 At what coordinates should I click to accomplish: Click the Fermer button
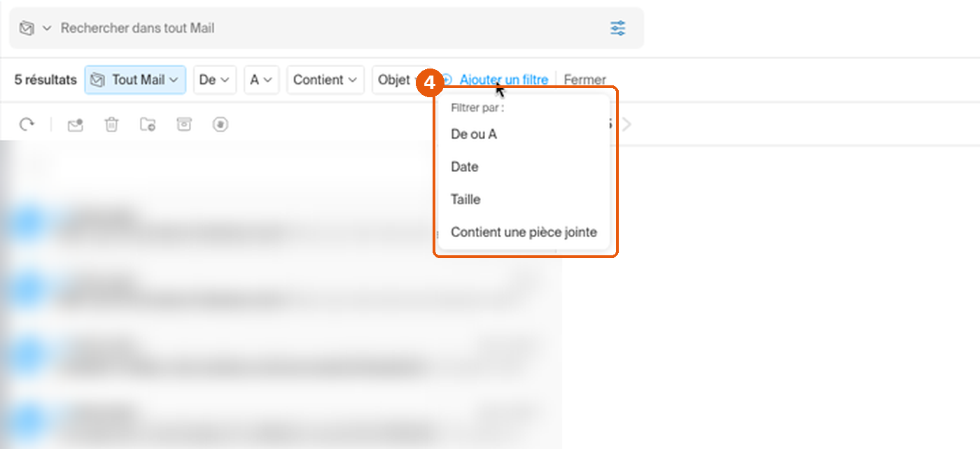[x=585, y=80]
